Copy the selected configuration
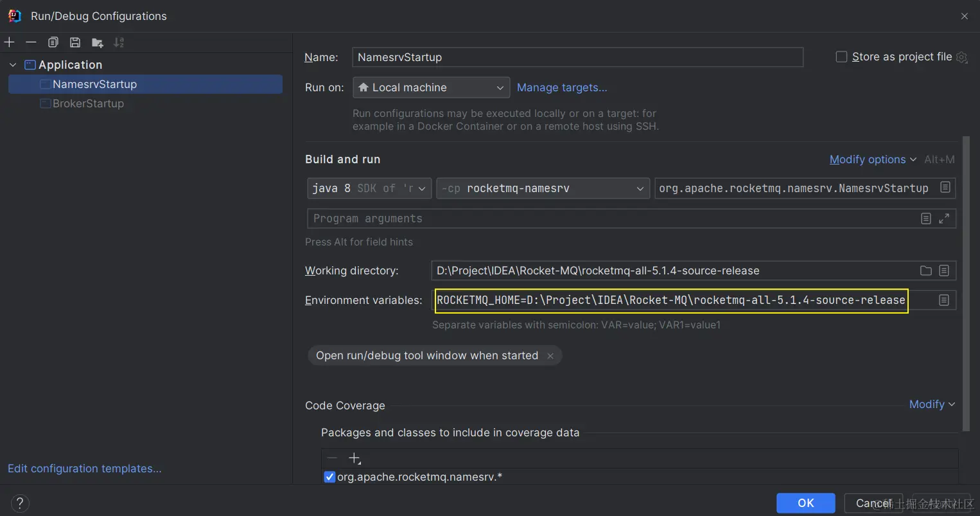 (53, 42)
